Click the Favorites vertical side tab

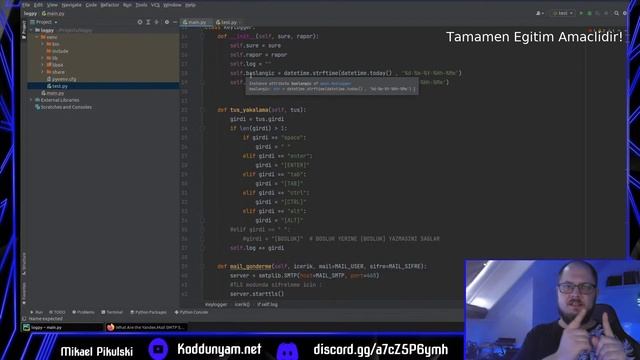[x=24, y=293]
